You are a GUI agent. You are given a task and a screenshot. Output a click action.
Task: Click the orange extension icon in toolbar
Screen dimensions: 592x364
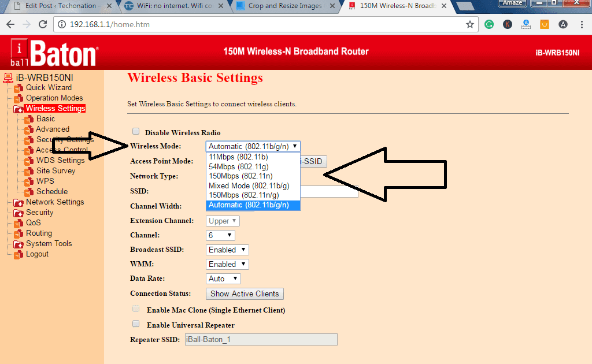tap(545, 24)
